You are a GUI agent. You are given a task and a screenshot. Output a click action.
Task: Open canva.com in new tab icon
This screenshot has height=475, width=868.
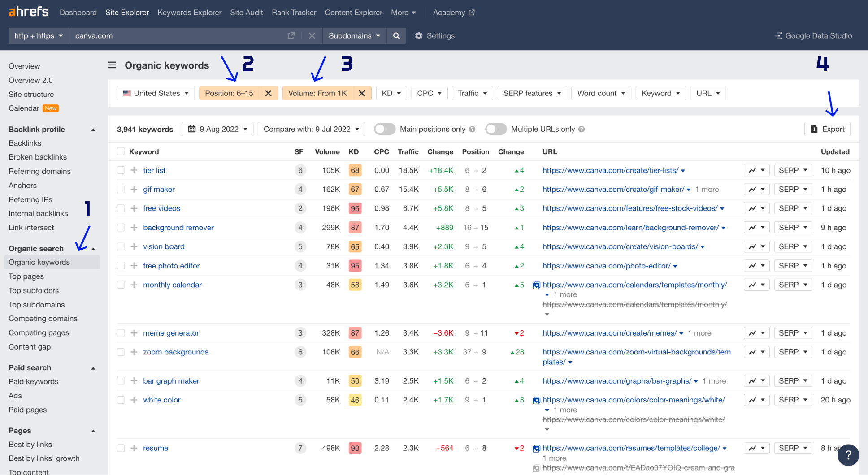pos(291,35)
